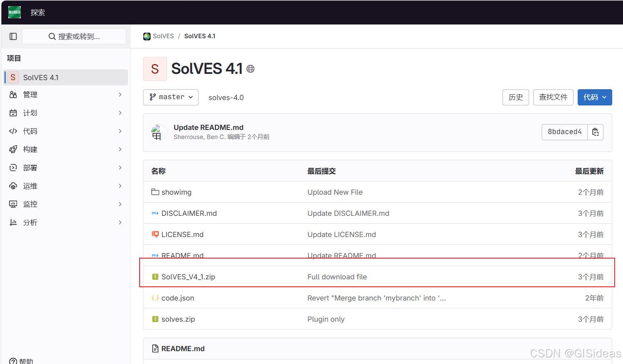Select SolVES 4.1 in the sidebar
Image resolution: width=623 pixels, height=364 pixels.
tap(66, 77)
